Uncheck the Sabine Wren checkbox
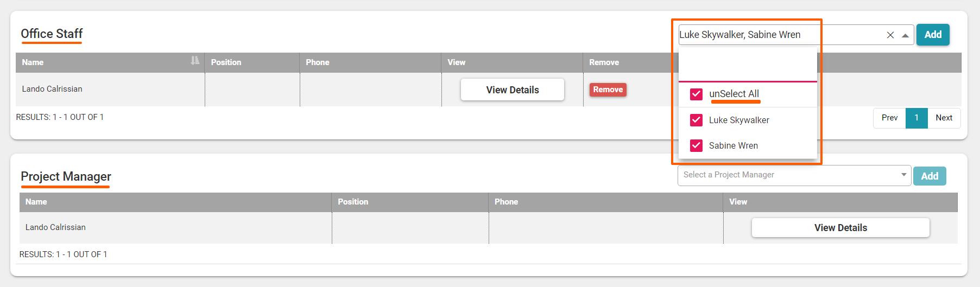This screenshot has height=287, width=980. (696, 145)
